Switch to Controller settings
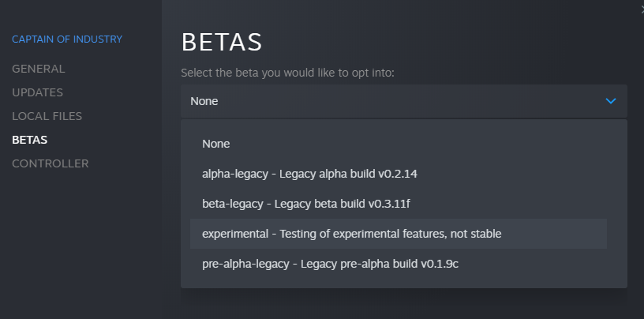The width and height of the screenshot is (644, 319). pyautogui.click(x=50, y=163)
